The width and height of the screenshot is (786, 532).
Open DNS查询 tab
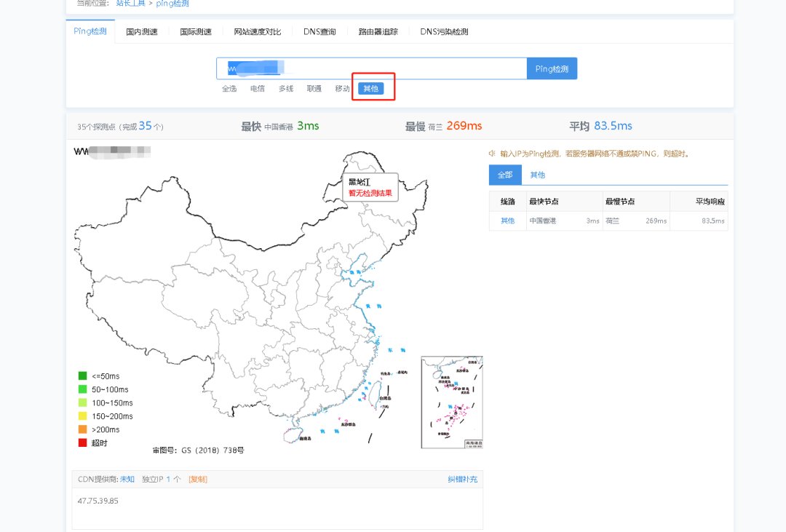(x=319, y=31)
